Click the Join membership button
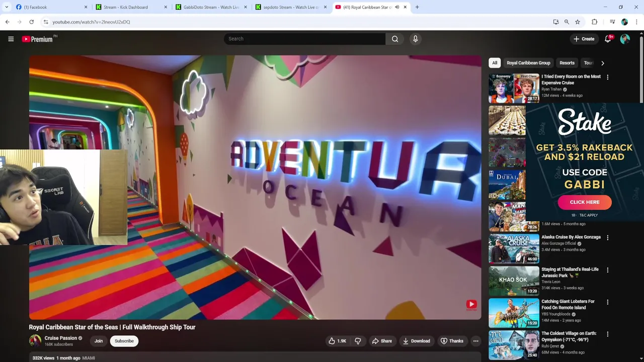644x362 pixels. pos(99,341)
